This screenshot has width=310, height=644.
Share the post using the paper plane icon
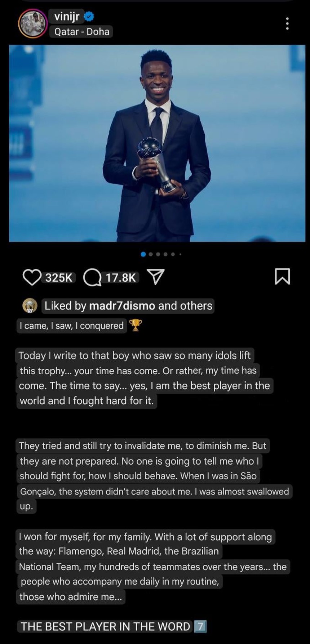[x=156, y=277]
